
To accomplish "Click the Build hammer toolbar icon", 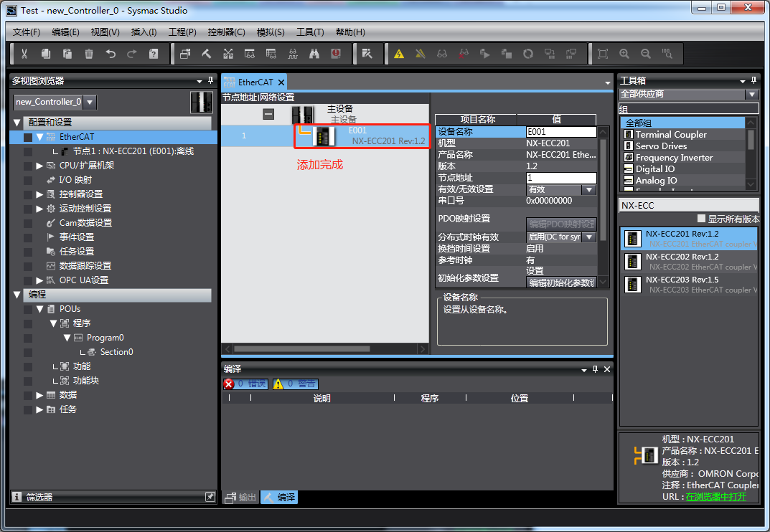I will [207, 54].
